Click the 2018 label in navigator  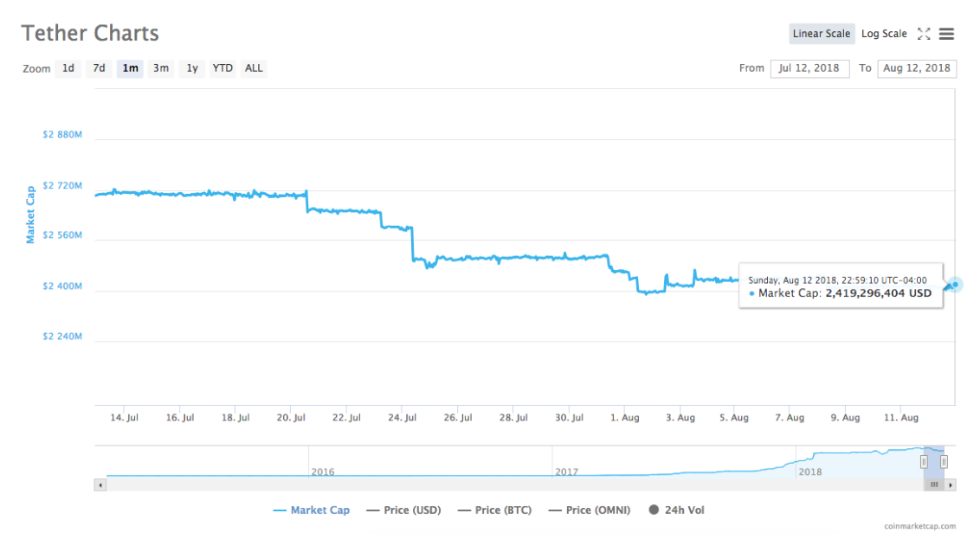(810, 472)
